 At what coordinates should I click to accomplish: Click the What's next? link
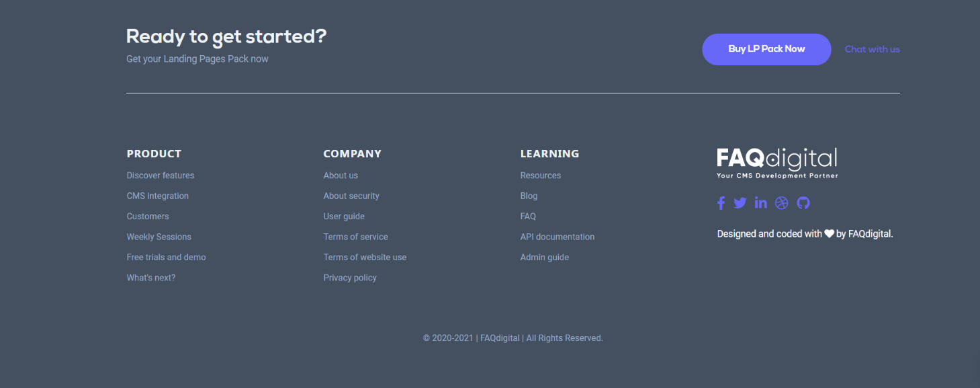coord(151,278)
